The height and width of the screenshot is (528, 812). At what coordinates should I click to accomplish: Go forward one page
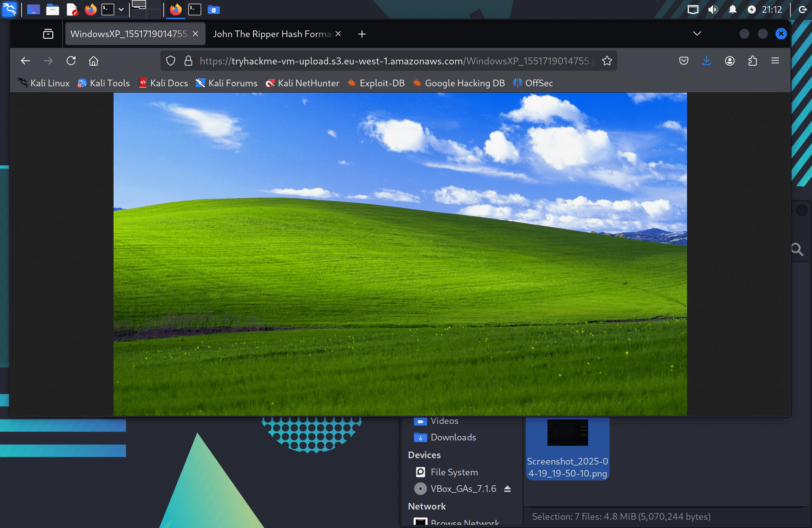(48, 61)
